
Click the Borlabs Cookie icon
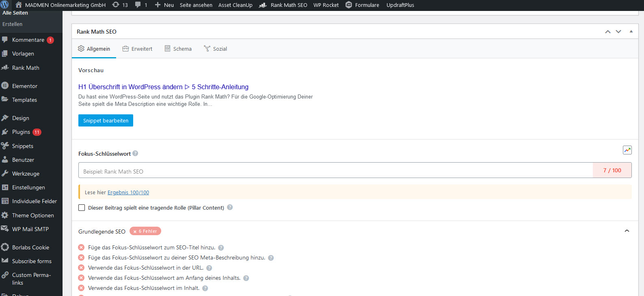click(x=5, y=247)
